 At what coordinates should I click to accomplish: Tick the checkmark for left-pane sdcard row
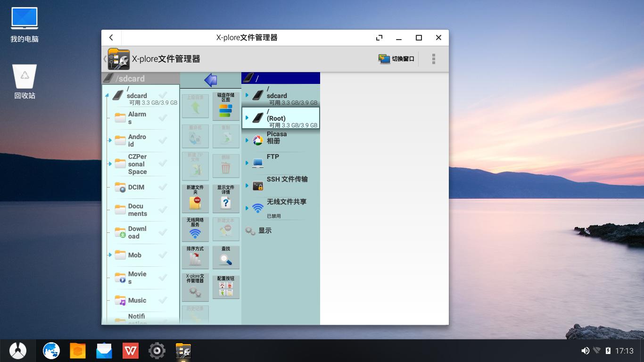coord(163,95)
